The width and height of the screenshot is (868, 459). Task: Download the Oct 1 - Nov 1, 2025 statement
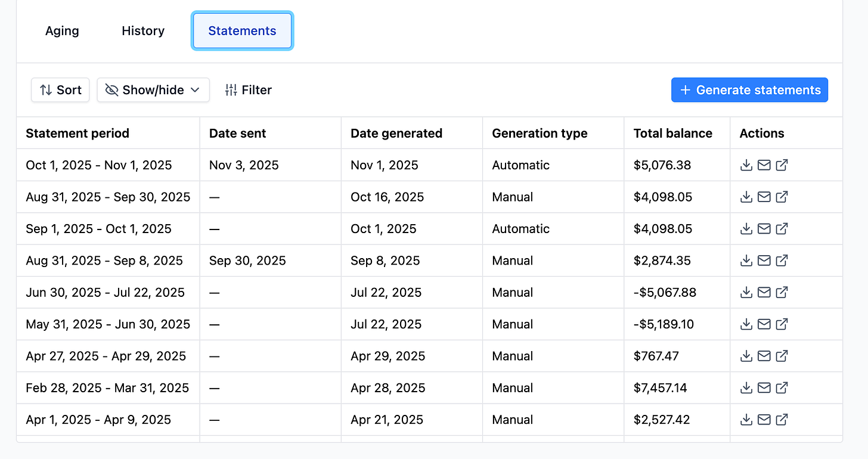746,165
